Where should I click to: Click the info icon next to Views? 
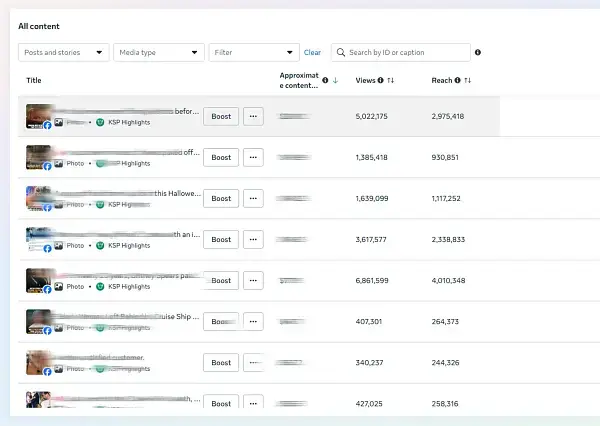[x=381, y=80]
